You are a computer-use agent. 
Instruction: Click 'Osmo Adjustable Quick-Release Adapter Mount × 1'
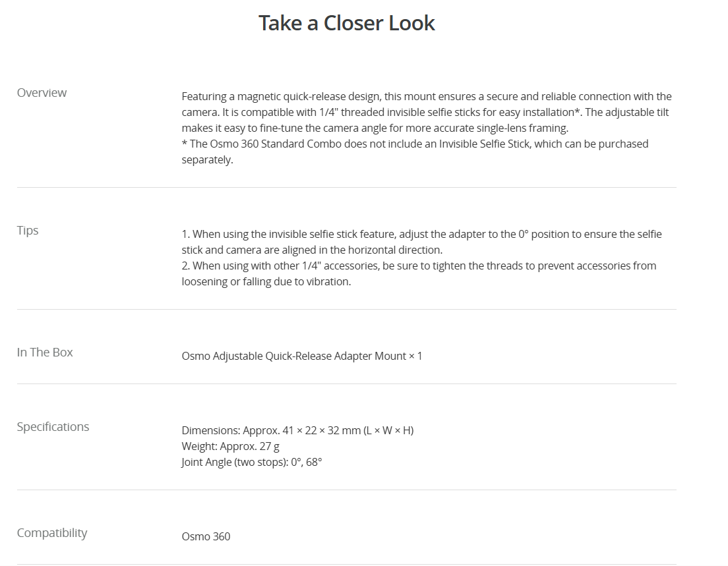coord(302,356)
